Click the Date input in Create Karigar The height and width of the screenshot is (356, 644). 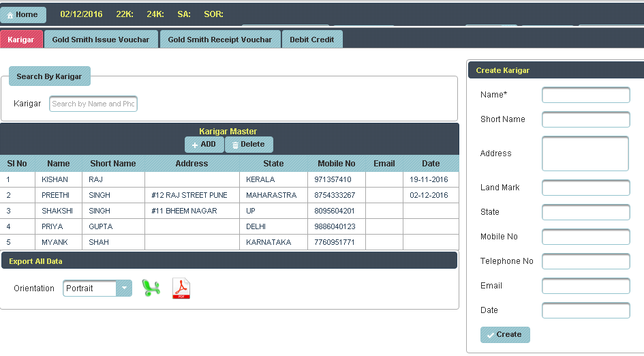click(585, 310)
